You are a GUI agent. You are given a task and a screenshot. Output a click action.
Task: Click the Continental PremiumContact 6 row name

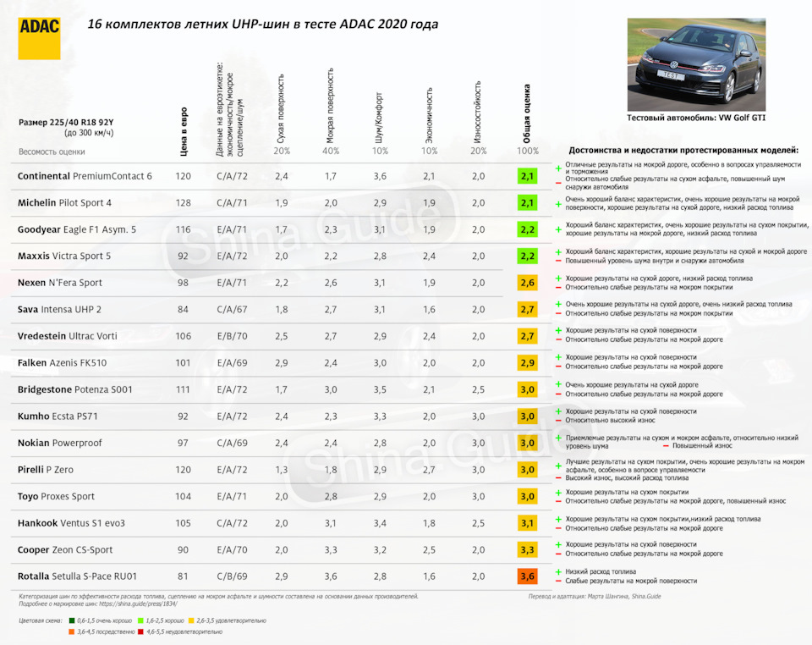point(85,176)
